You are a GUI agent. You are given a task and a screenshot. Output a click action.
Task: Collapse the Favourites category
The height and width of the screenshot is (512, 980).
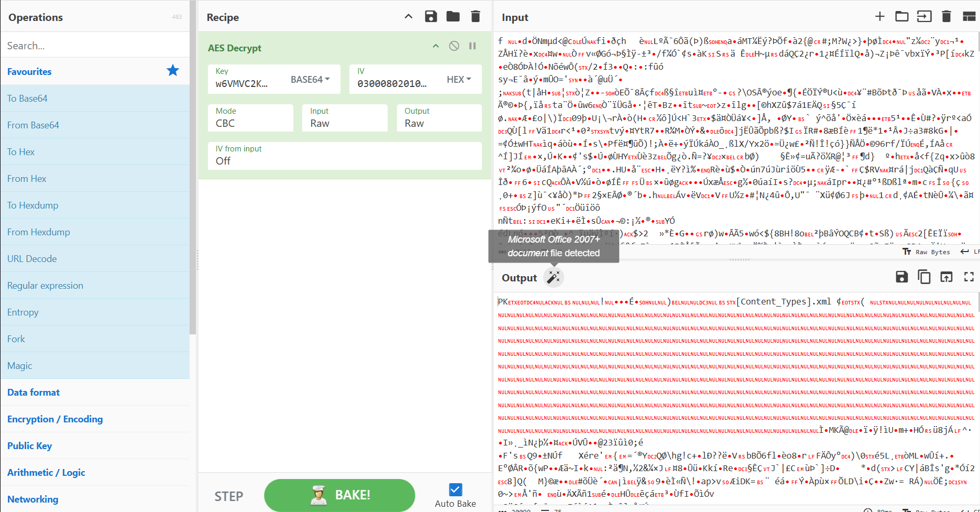pyautogui.click(x=95, y=71)
